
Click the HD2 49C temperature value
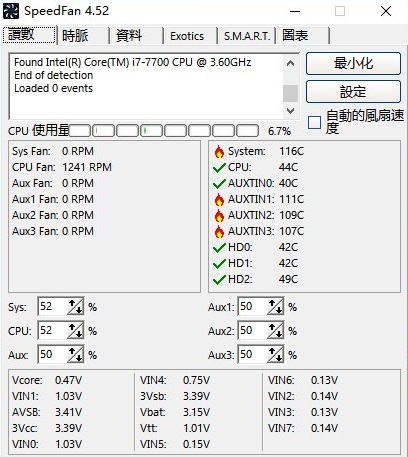pyautogui.click(x=288, y=279)
